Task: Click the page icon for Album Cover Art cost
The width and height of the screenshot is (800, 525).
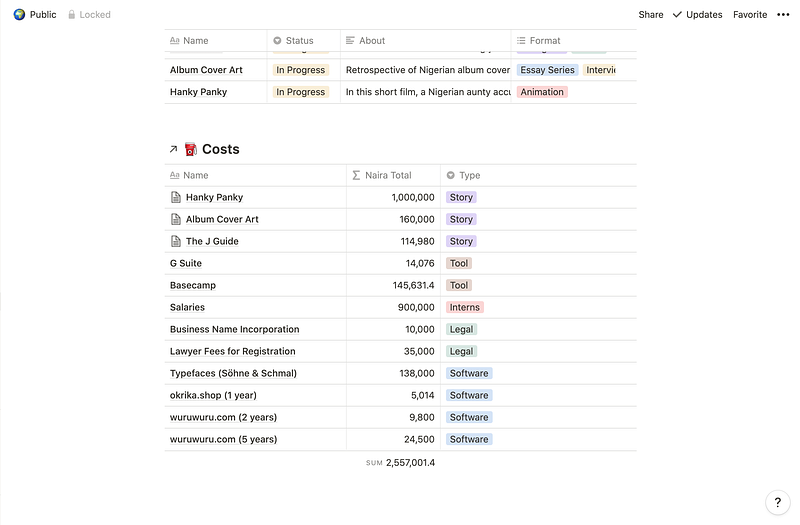Action: [176, 219]
